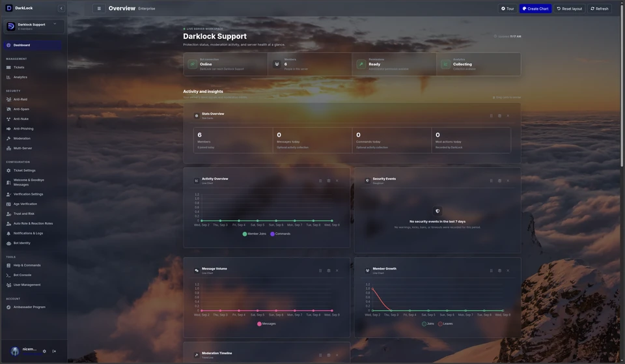Viewport: 625px width, 364px height.
Task: Click the logout icon at sidebar bottom
Action: point(54,351)
